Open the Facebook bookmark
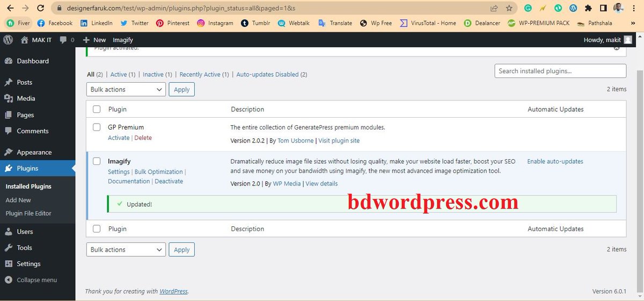Screen dimensions: 644x301 (x=55, y=23)
